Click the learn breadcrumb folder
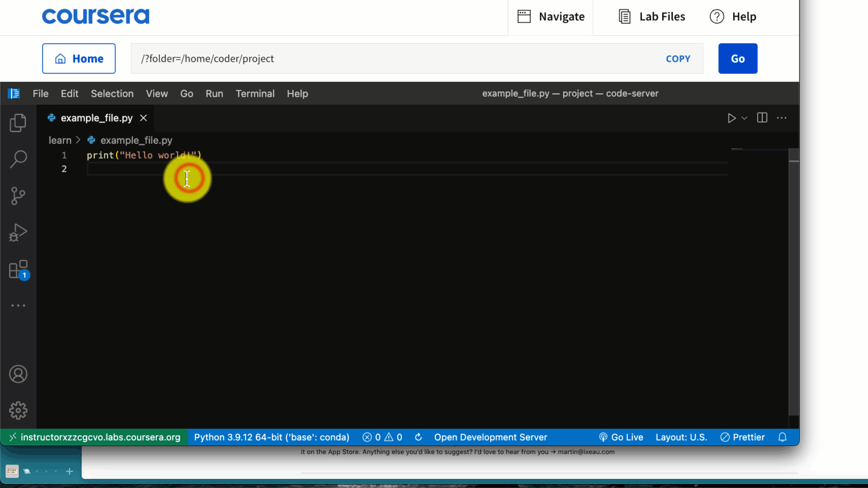Image resolution: width=868 pixels, height=488 pixels. (60, 140)
